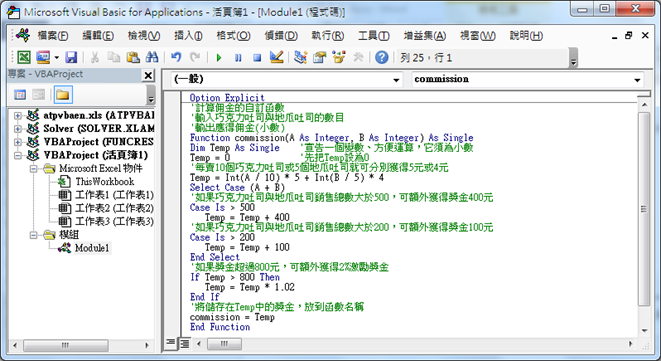Open the 插入(I) menu
The width and height of the screenshot is (661, 361).
coord(188,35)
